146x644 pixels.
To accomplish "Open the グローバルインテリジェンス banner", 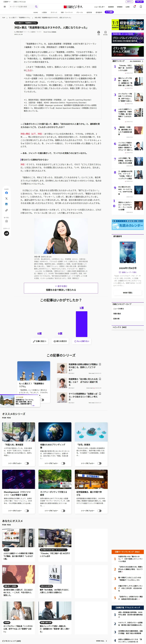I will tap(128, 38).
